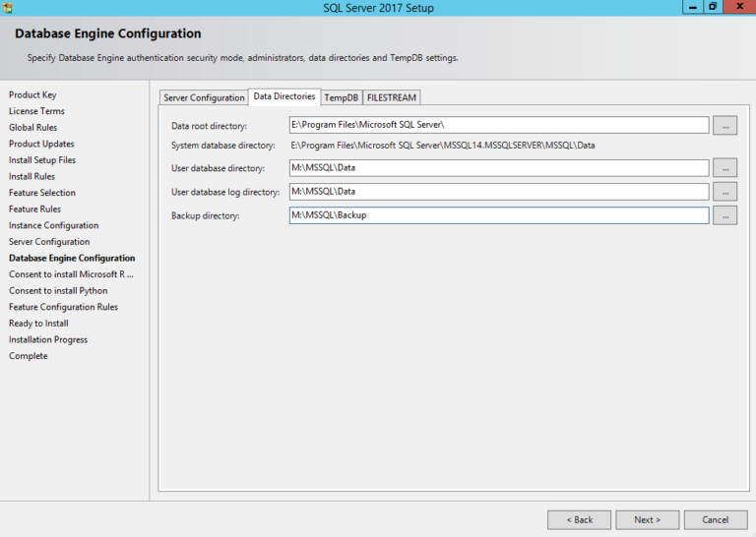Browse for User database log directory
Image resolution: width=756 pixels, height=537 pixels.
pos(725,192)
